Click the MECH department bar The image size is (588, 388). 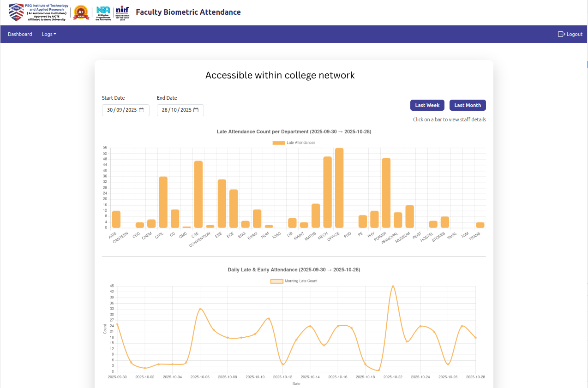(327, 192)
